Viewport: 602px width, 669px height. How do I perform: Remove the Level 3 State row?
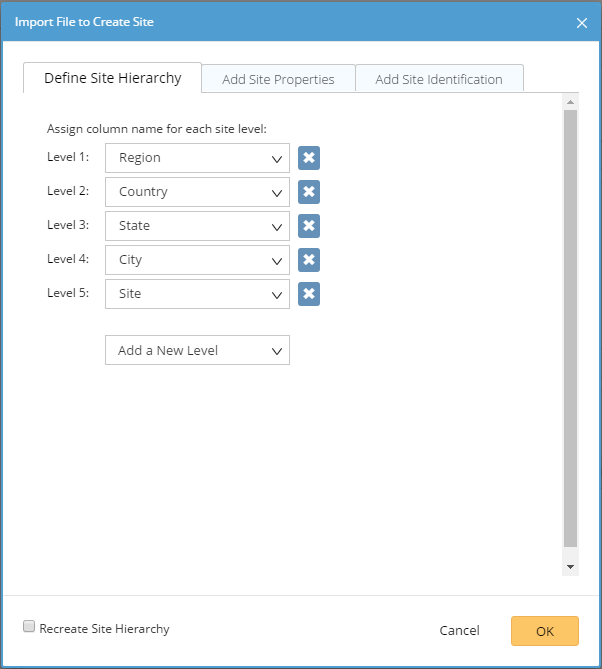pos(309,226)
